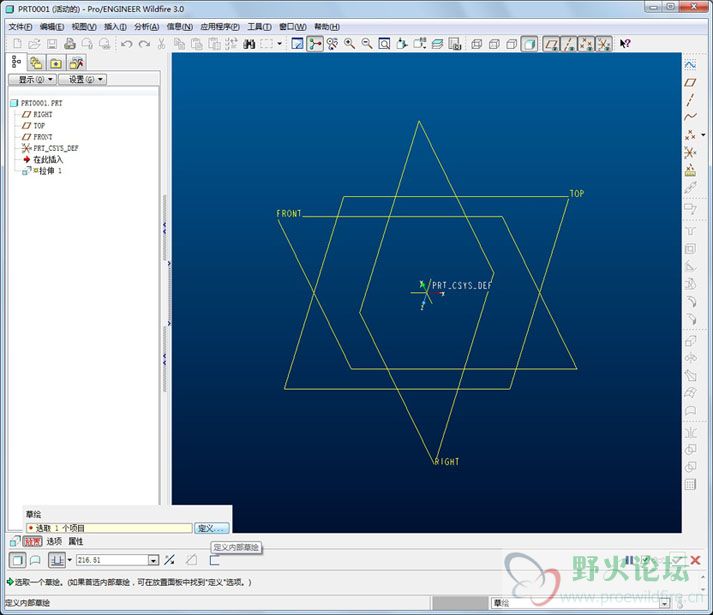
Task: Select No hidden display style icon
Action: (x=512, y=44)
